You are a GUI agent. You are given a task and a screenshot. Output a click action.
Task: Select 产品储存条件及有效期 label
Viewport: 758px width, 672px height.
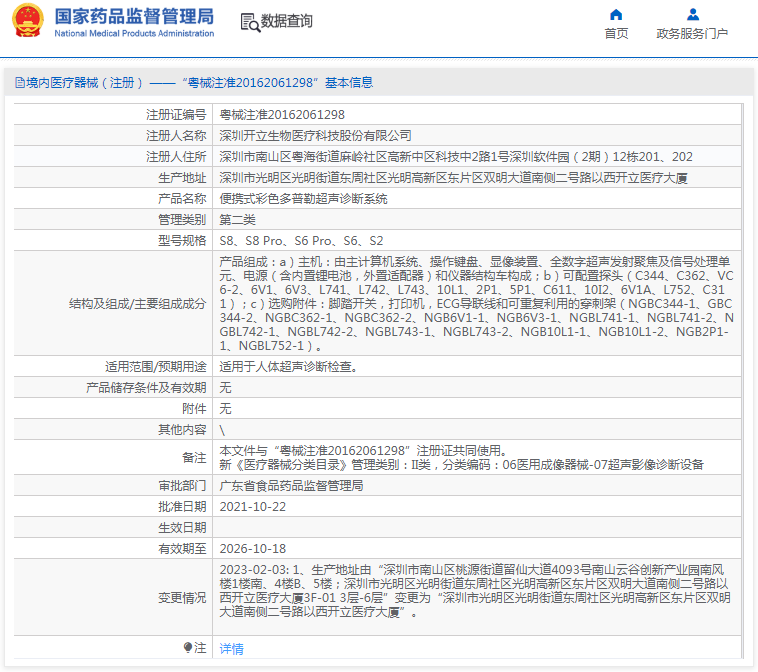[x=146, y=388]
